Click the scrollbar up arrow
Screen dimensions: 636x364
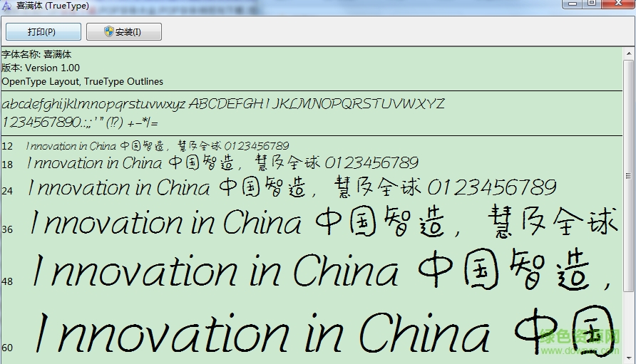(x=628, y=53)
